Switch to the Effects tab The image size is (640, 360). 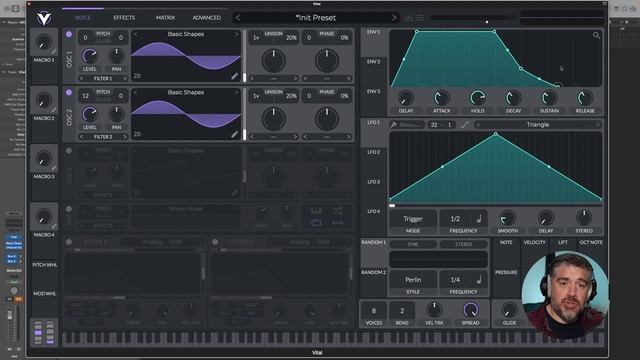[x=124, y=18]
